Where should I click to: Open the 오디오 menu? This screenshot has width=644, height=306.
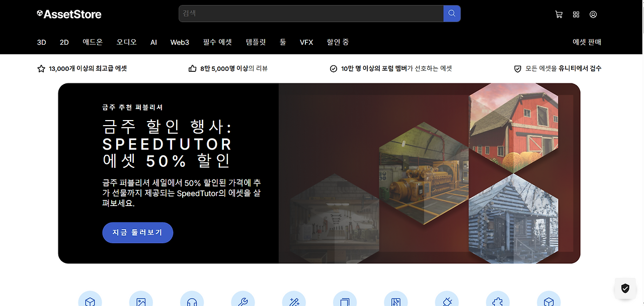126,42
